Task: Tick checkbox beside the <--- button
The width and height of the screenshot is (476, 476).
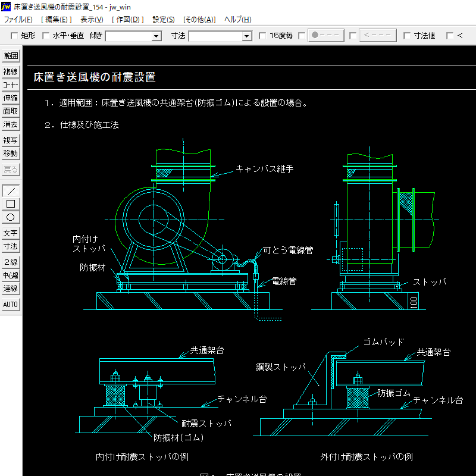Action: [353, 36]
